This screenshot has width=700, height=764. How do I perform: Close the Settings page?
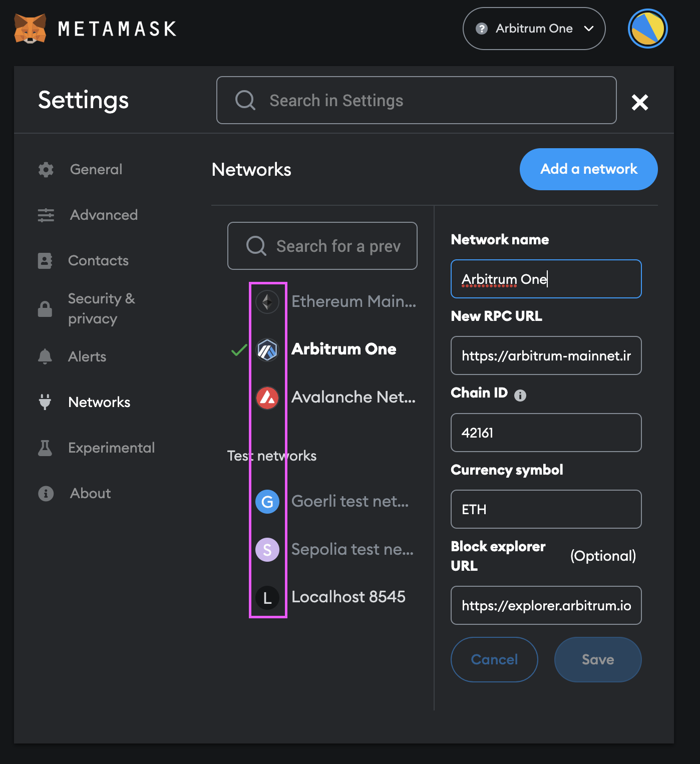tap(639, 102)
